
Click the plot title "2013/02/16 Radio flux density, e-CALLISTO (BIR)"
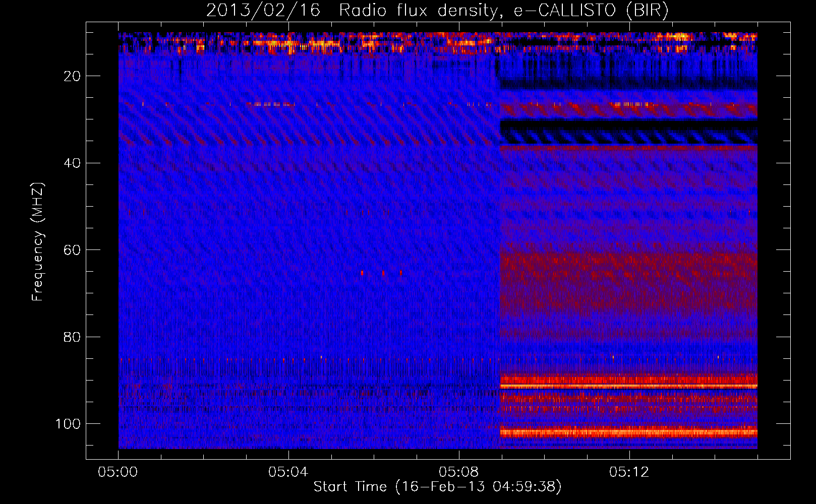437,10
